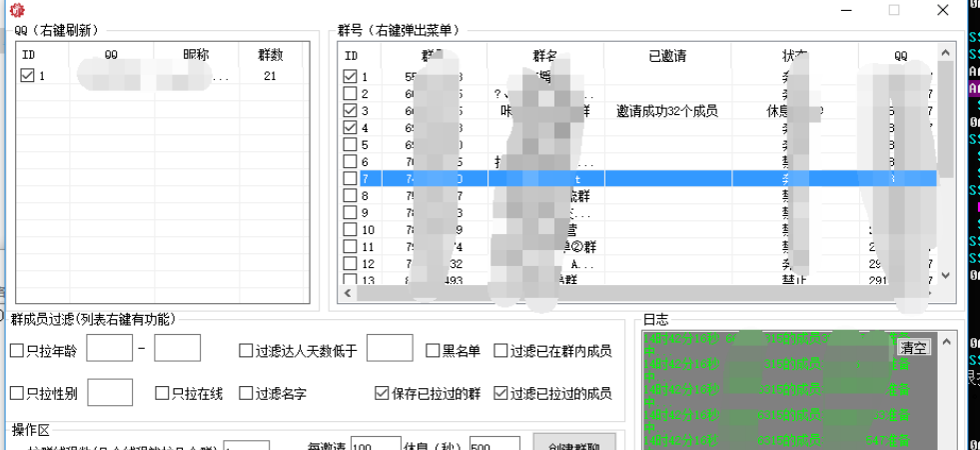Close the application window
Image resolution: width=980 pixels, height=450 pixels.
(942, 10)
